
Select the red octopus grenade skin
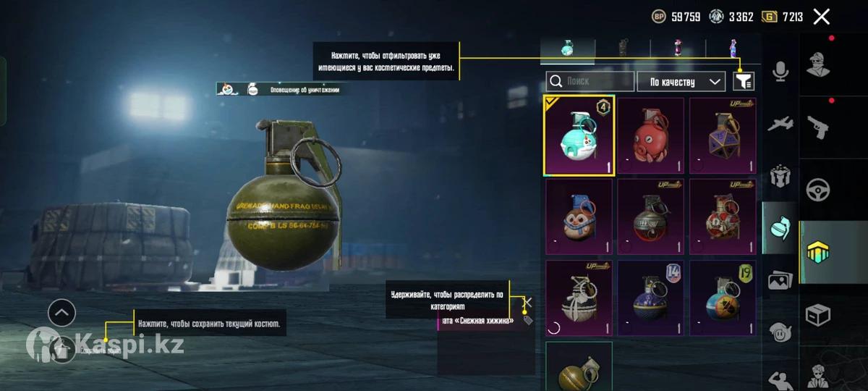[650, 136]
